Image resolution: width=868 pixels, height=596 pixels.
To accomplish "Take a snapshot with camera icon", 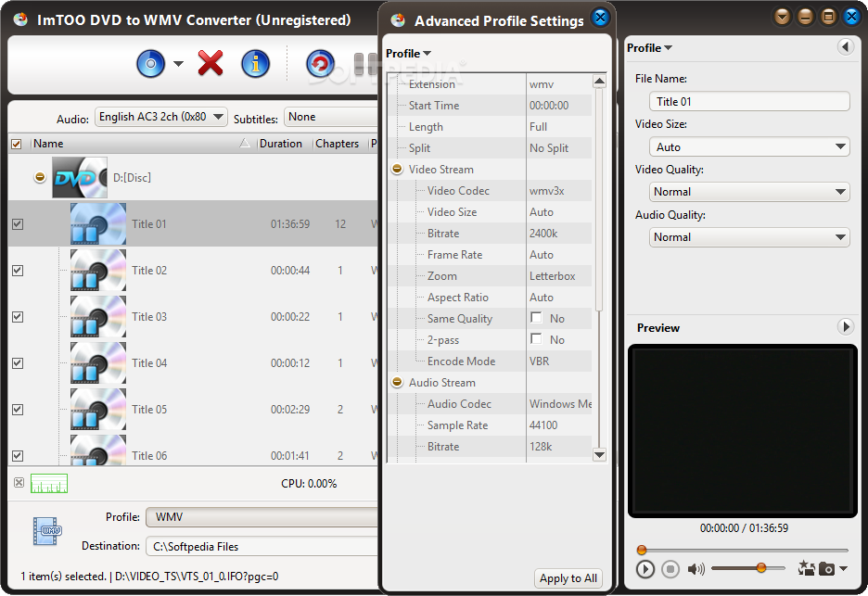I will (826, 569).
